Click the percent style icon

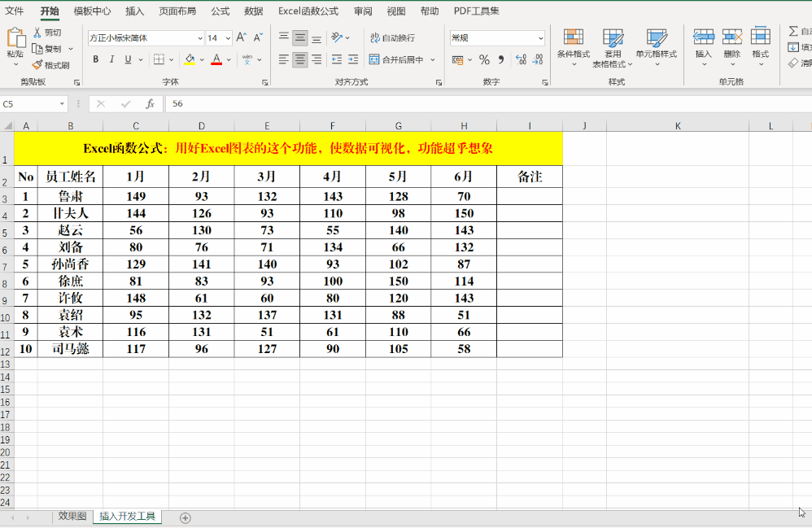click(x=484, y=59)
